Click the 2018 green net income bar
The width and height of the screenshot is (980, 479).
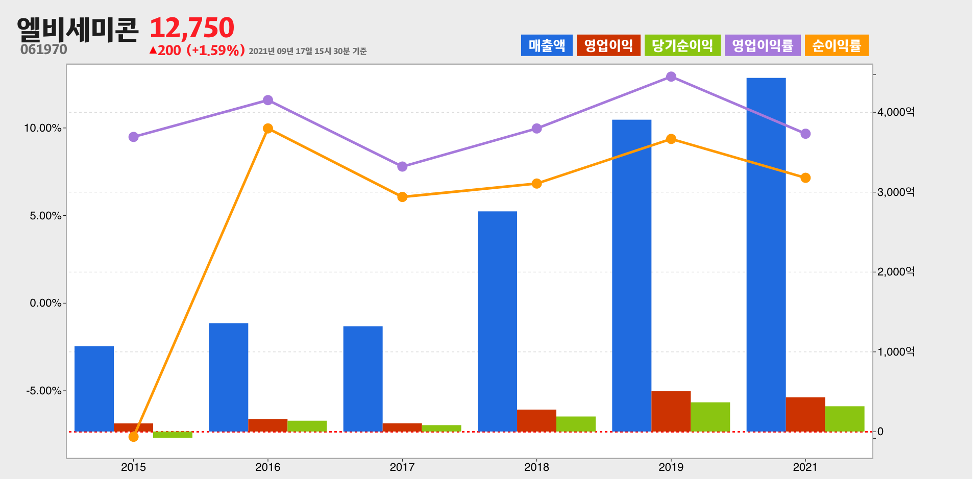tap(576, 424)
